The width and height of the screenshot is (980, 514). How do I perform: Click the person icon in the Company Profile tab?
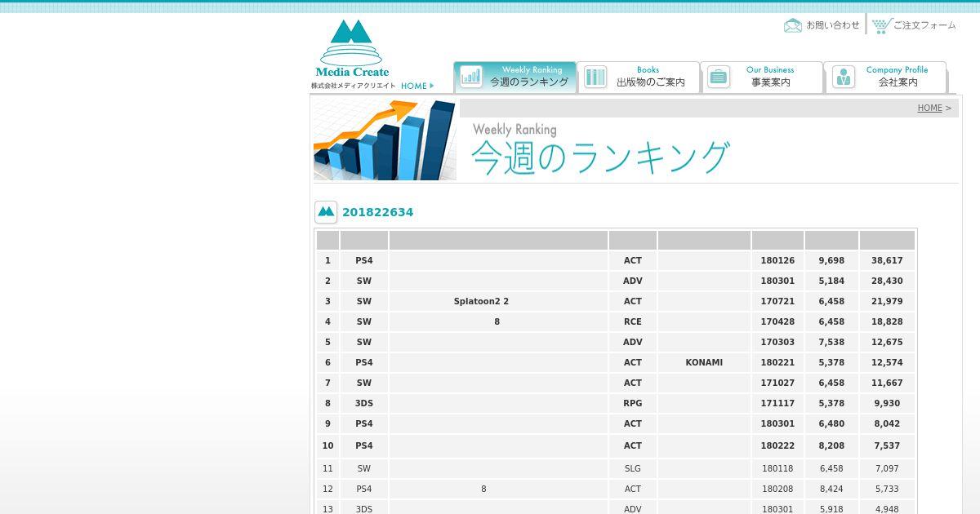[x=843, y=77]
